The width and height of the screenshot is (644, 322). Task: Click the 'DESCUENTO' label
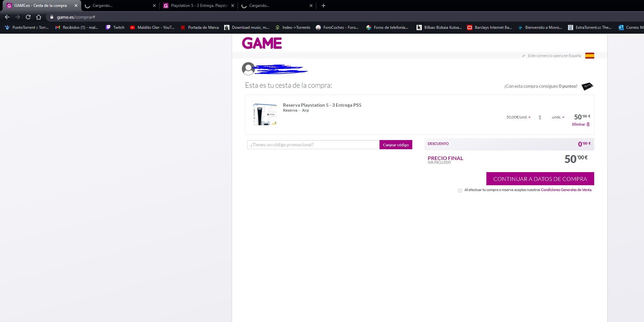pos(438,144)
